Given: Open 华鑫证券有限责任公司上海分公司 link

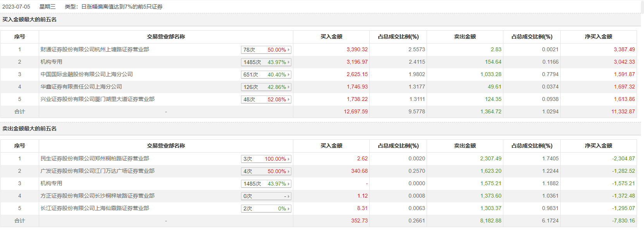Looking at the screenshot, I should tap(81, 87).
